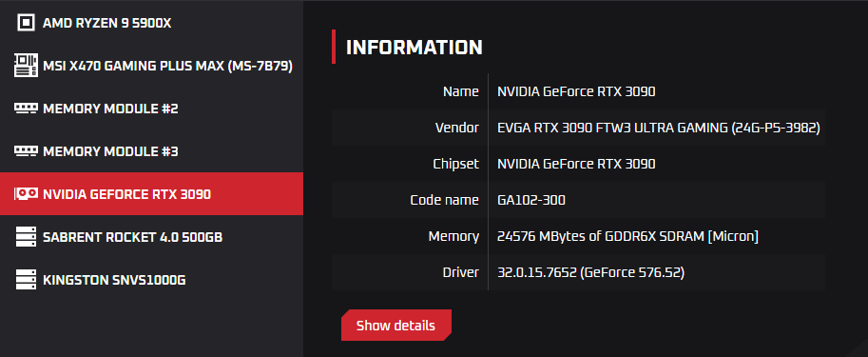Click the drive icon beside Sabrent Rocket
Viewport: 868px width, 357px height.
(26, 237)
